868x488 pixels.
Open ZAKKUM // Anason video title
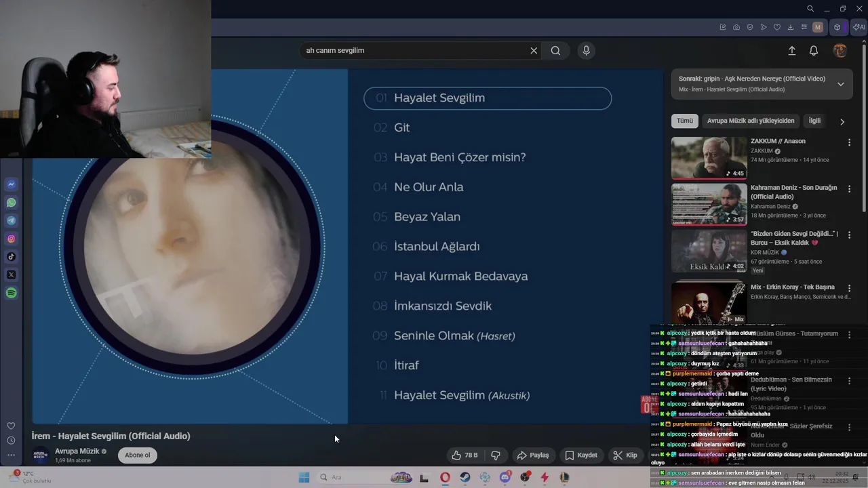point(778,141)
